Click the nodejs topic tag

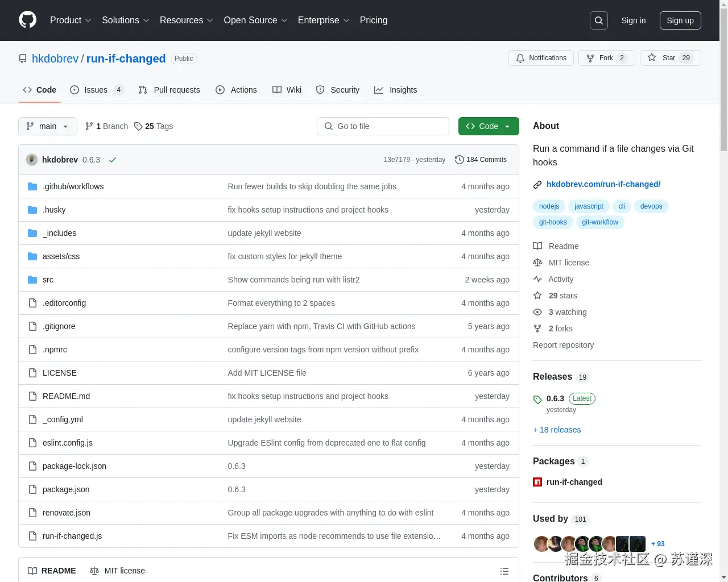point(549,206)
